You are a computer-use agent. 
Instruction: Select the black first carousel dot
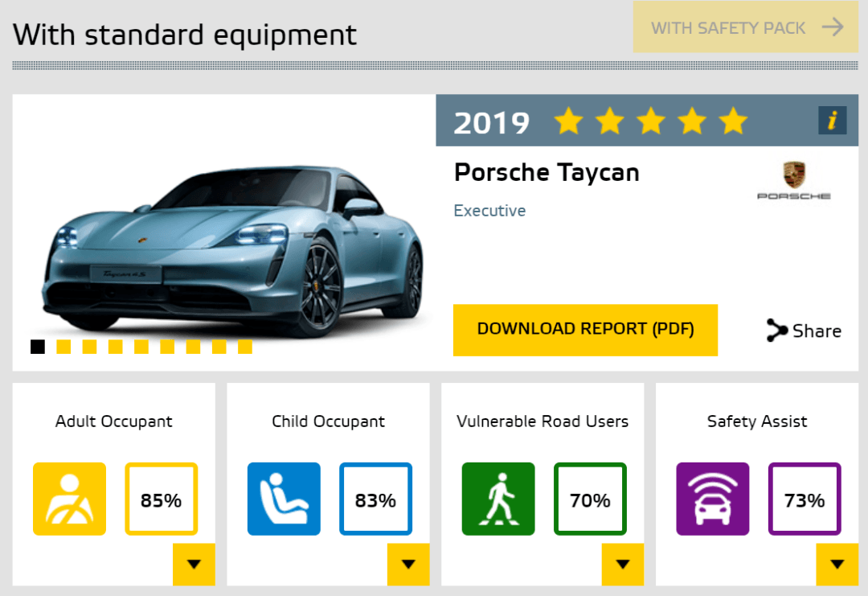38,347
